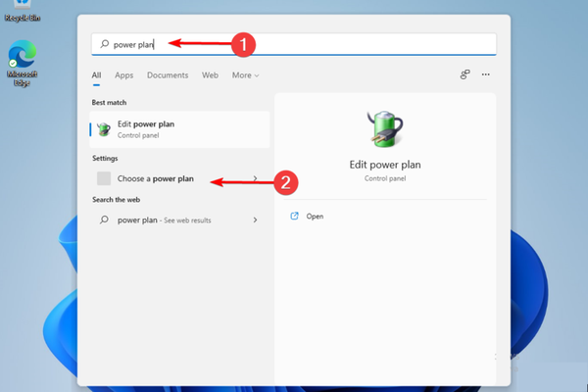Click Open in the preview pane

point(315,216)
